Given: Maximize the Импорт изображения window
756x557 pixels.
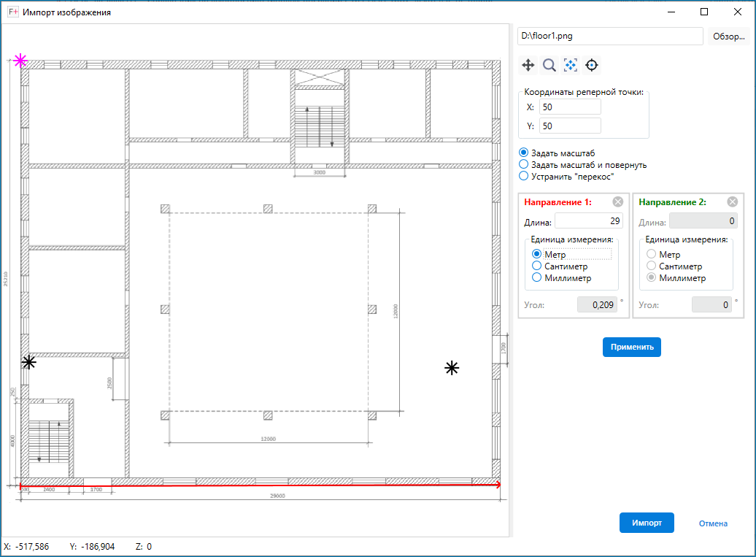Looking at the screenshot, I should coord(704,12).
